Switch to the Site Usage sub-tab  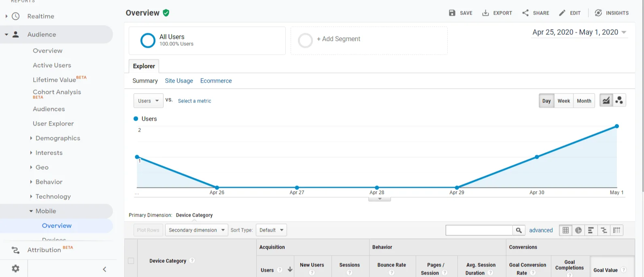tap(179, 81)
